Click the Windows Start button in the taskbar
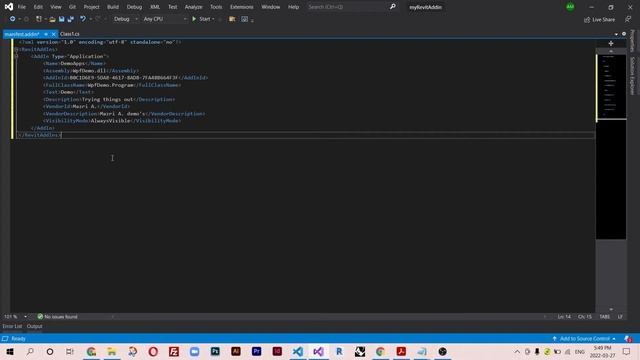 point(10,351)
